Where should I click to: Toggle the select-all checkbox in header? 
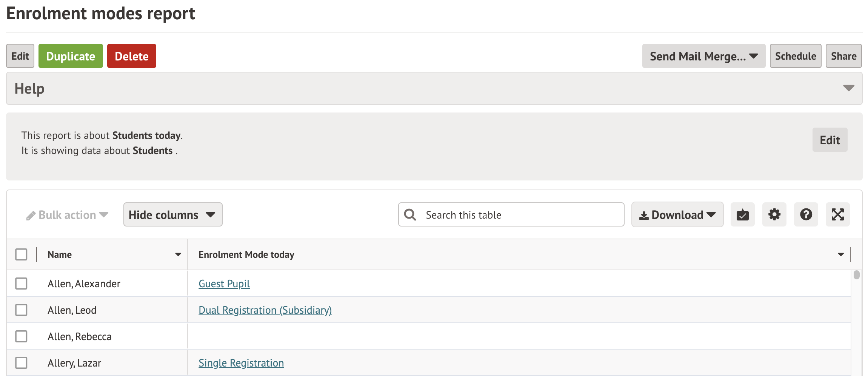click(x=22, y=254)
